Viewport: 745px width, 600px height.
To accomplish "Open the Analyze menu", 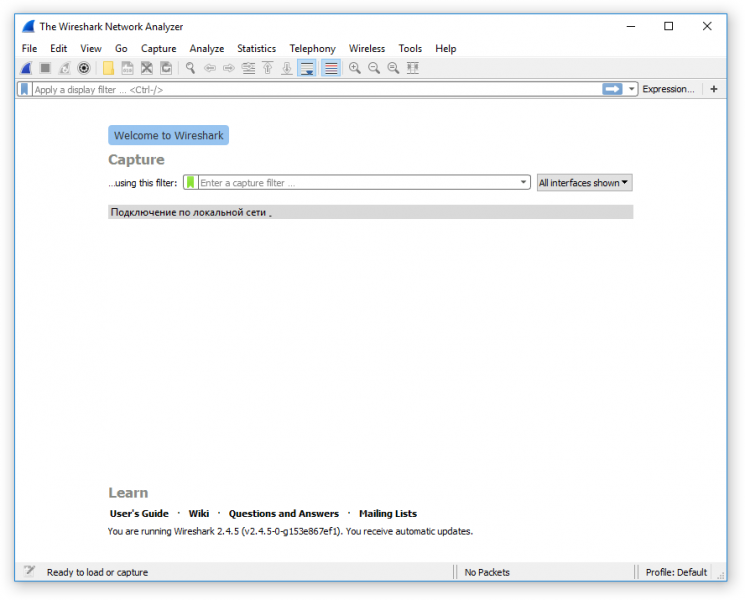I will point(207,48).
